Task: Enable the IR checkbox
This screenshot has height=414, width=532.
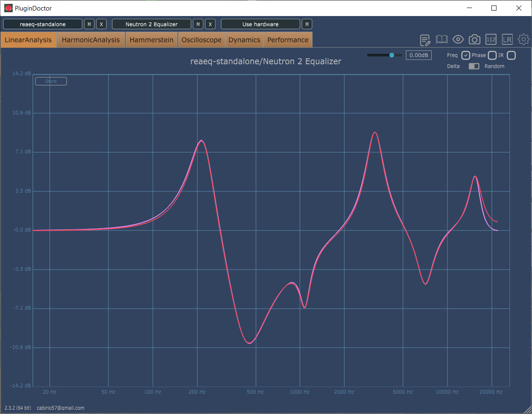Action: 511,55
